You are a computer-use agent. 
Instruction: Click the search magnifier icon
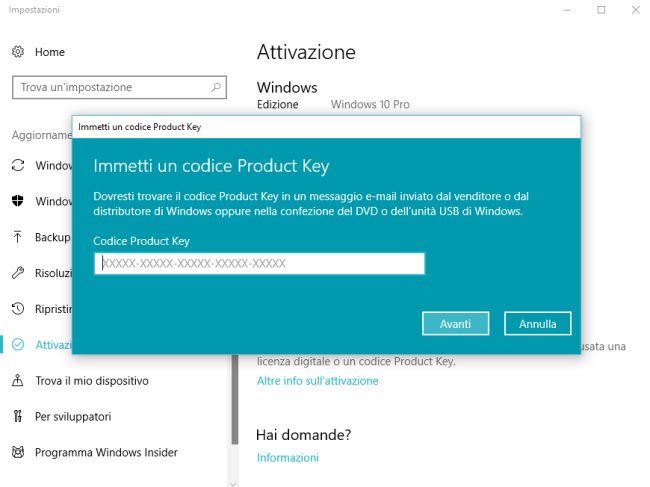tap(216, 88)
